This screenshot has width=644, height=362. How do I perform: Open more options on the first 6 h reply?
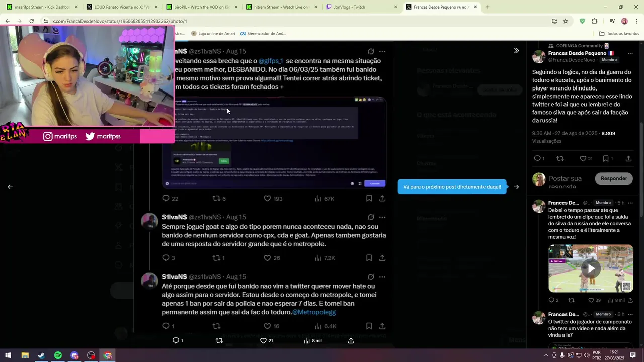[630, 203]
